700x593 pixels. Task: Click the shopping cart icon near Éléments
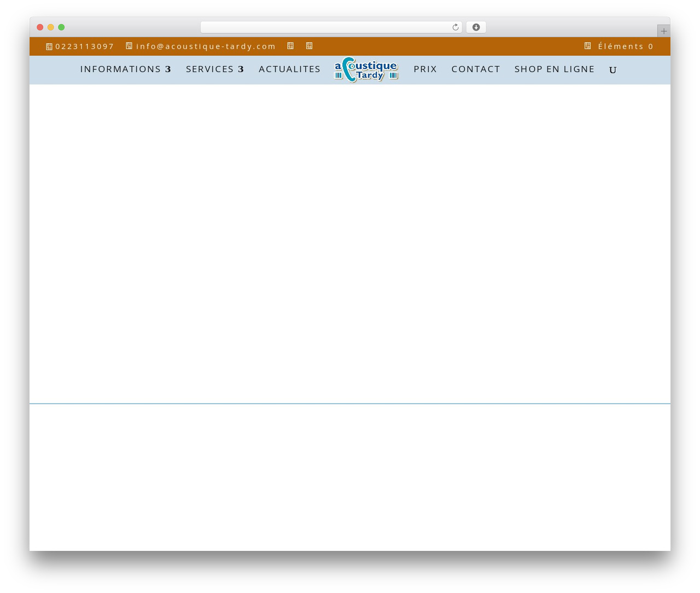coord(588,46)
